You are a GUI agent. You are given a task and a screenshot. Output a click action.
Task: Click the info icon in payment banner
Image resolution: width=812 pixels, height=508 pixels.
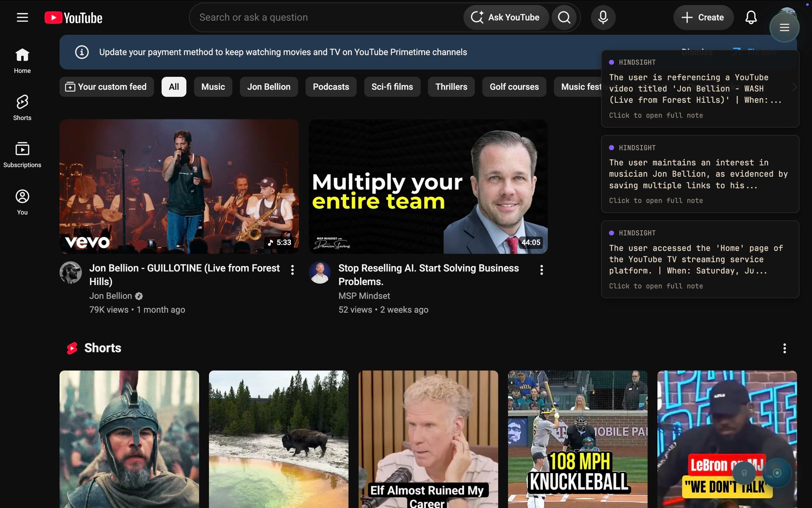(82, 52)
